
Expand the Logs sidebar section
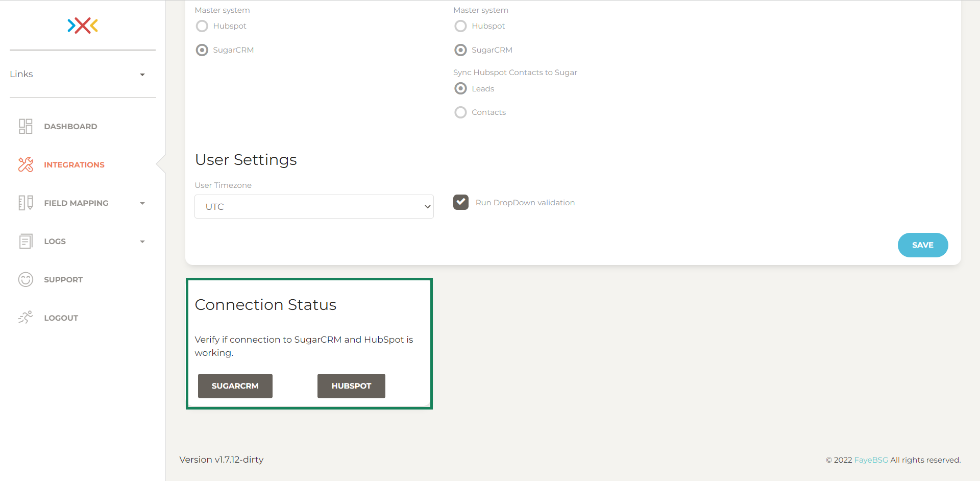click(x=142, y=241)
